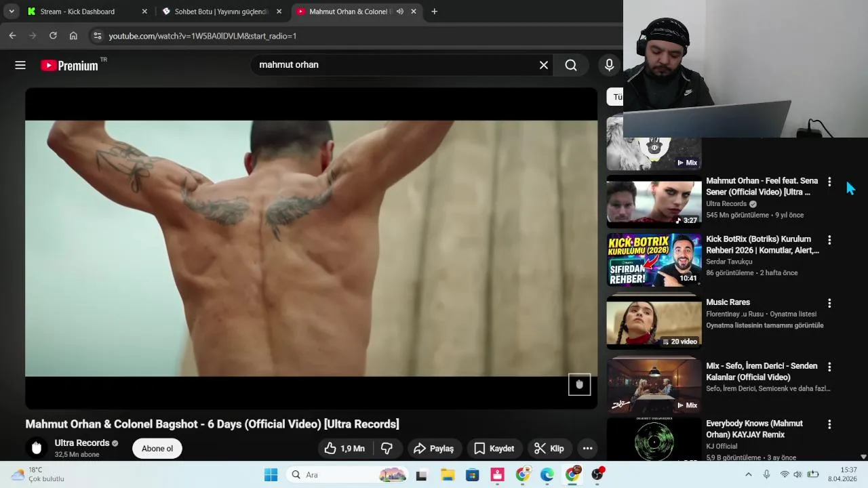Open the pink app icon on the taskbar

coord(497,474)
